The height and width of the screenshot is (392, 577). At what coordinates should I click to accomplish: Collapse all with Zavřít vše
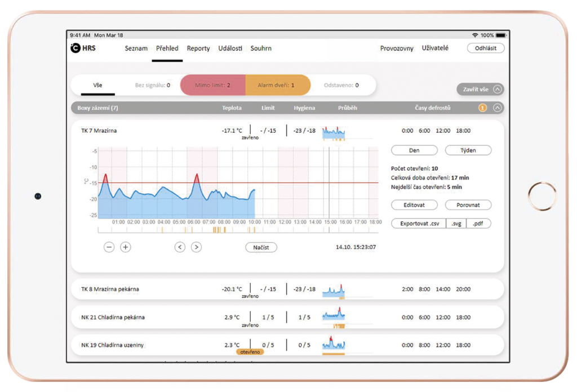coord(480,89)
